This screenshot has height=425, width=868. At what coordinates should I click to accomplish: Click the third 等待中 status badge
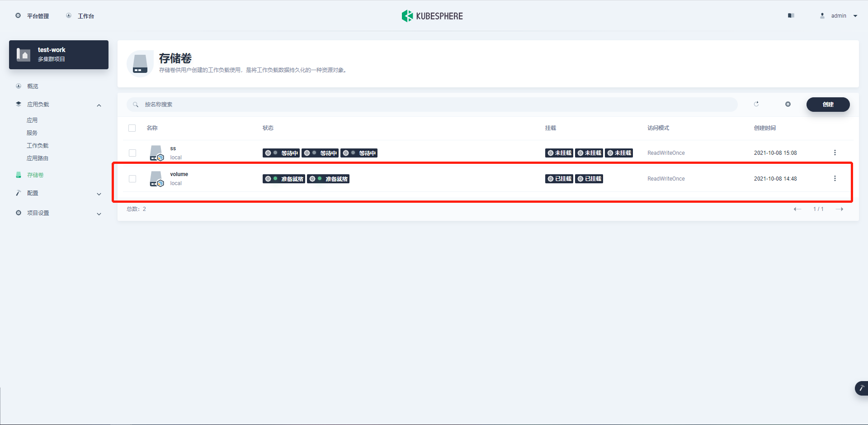point(359,153)
